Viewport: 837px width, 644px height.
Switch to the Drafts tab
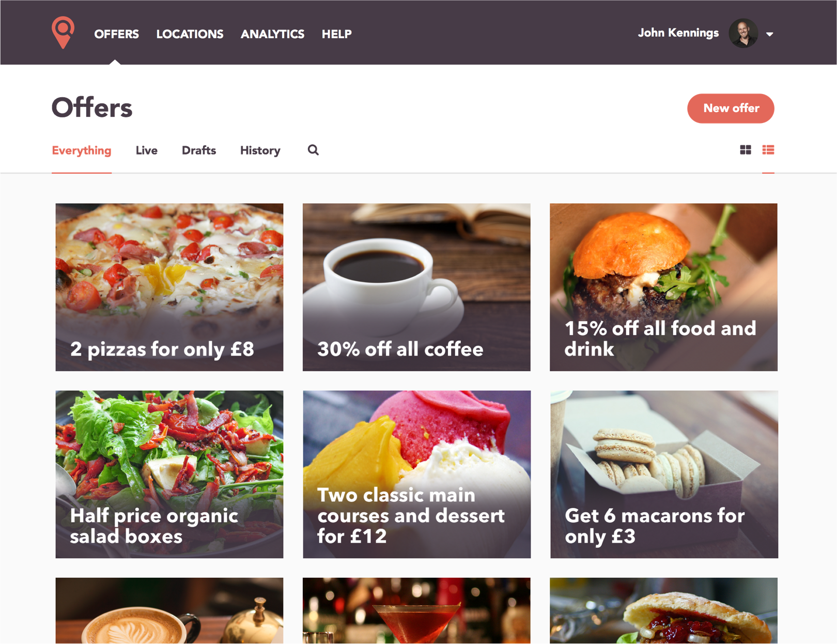click(x=199, y=150)
